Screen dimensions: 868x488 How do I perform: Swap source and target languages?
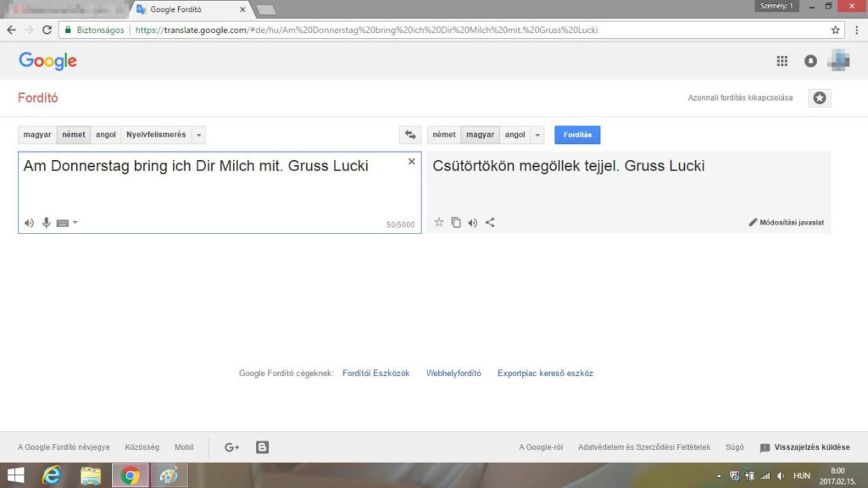tap(410, 135)
